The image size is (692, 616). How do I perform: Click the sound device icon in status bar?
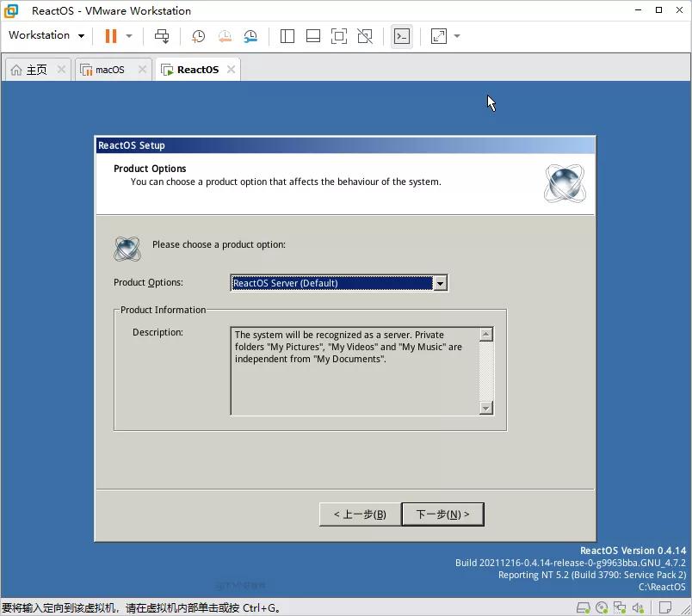pyautogui.click(x=638, y=607)
